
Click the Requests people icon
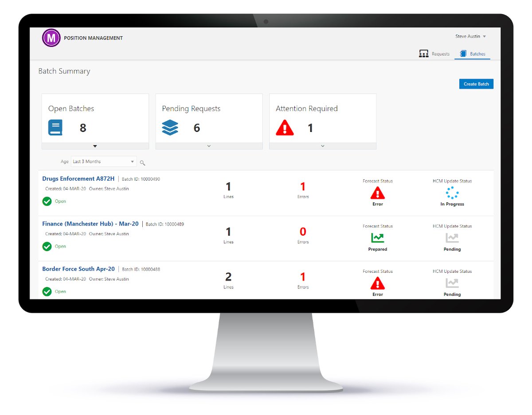[x=423, y=54]
